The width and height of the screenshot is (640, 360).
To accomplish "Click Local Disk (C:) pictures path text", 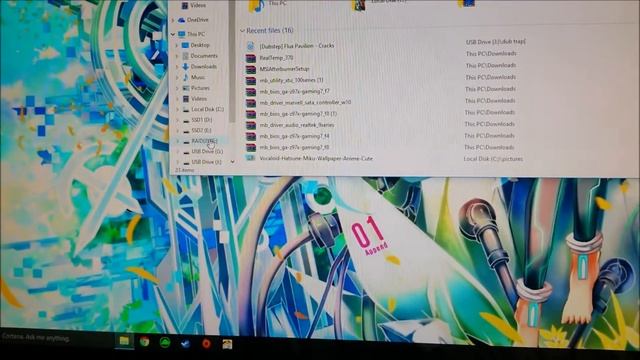I will 493,159.
